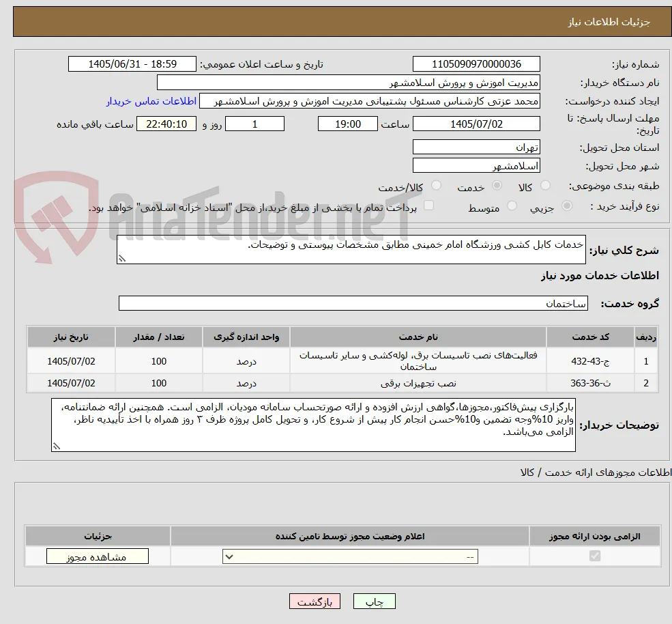Select the جزیی purchase type radio
The width and height of the screenshot is (672, 624).
pos(566,206)
